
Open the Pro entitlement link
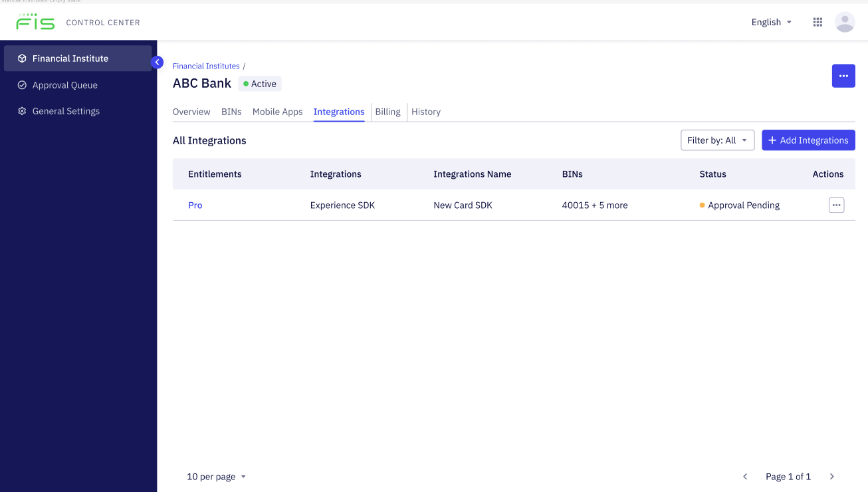[195, 205]
